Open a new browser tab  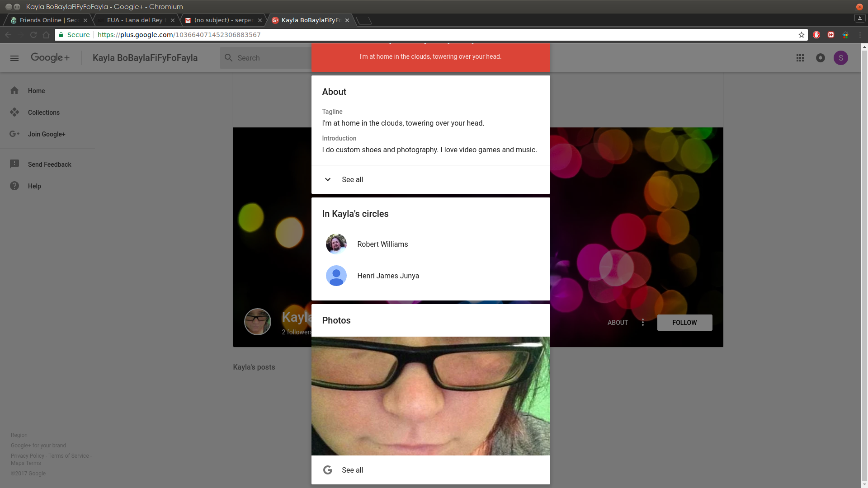click(x=364, y=20)
